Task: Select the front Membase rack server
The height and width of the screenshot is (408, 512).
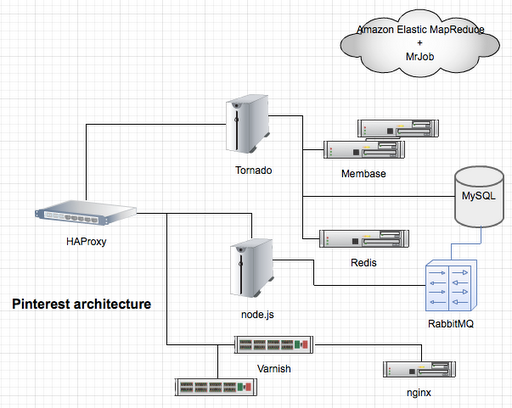Action: pyautogui.click(x=364, y=150)
